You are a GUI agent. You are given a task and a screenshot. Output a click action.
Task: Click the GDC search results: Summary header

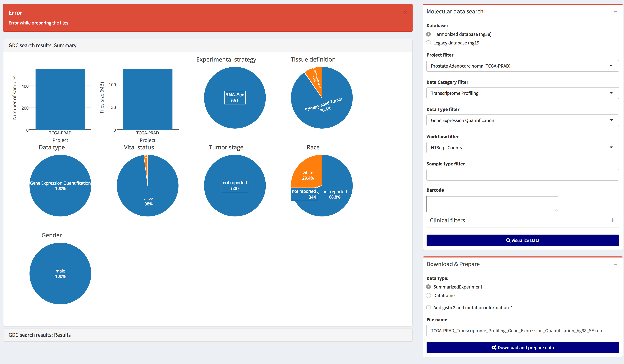[x=42, y=45]
